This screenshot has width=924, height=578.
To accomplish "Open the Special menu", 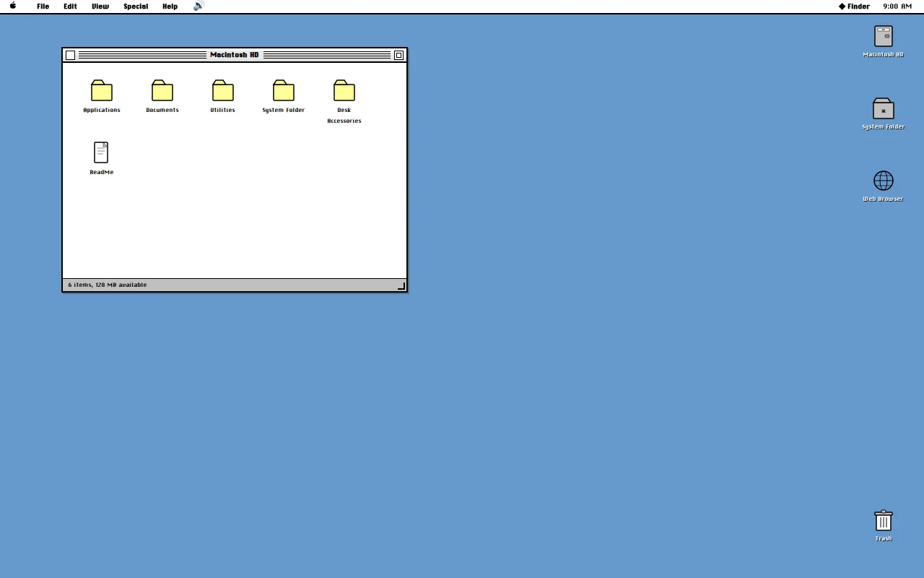I will (x=136, y=7).
